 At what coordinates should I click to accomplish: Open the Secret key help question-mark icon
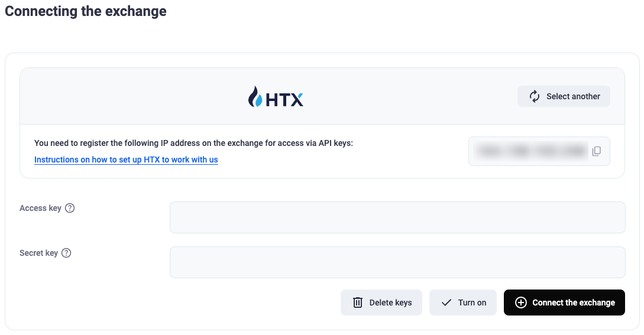pos(66,253)
